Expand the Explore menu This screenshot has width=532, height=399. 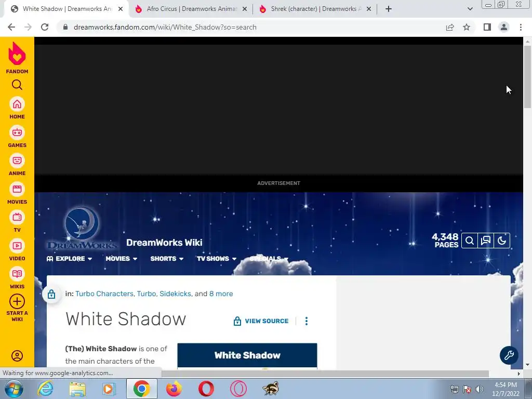click(x=69, y=259)
